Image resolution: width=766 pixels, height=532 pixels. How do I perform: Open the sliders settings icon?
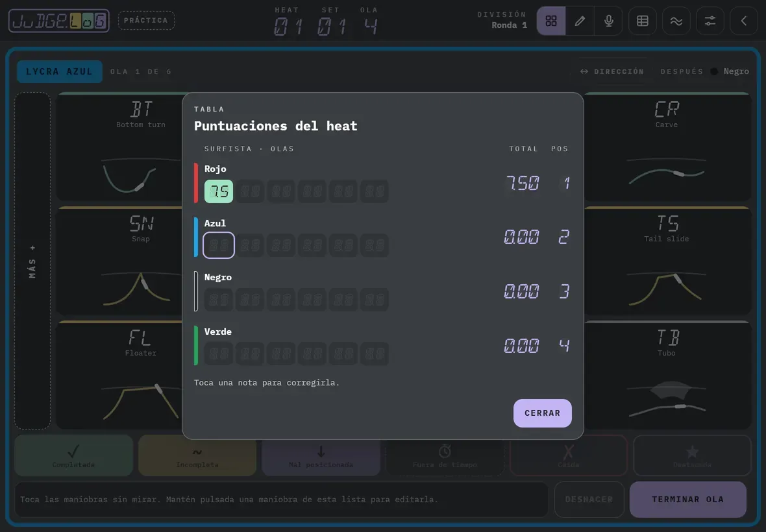coord(710,21)
